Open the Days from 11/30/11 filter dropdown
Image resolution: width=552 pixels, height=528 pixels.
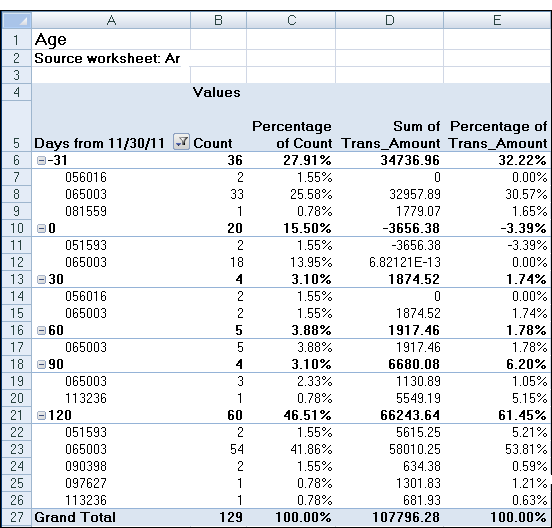[x=181, y=142]
